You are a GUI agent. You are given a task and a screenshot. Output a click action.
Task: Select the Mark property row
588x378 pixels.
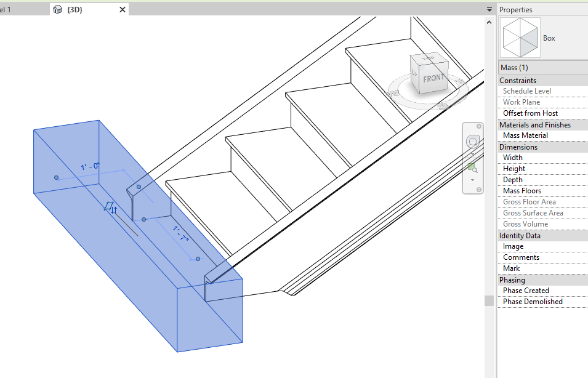[x=543, y=268]
